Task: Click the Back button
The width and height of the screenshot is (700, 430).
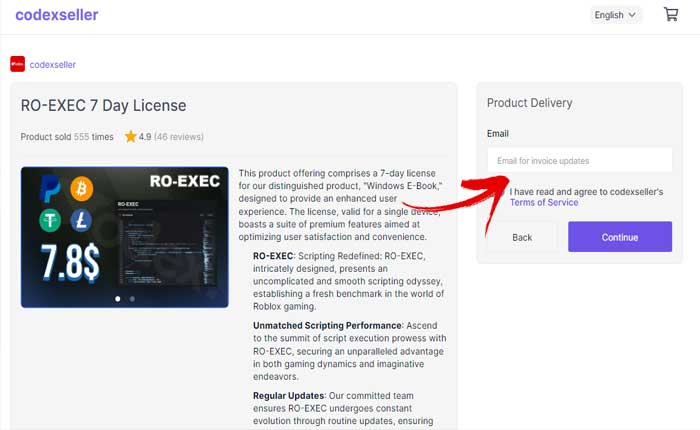Action: click(522, 237)
